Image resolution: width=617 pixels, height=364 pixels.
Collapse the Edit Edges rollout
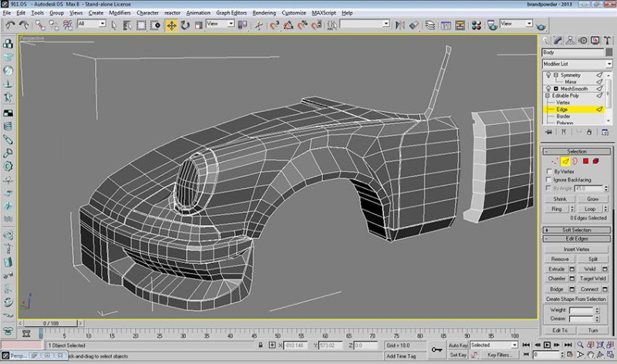[576, 238]
